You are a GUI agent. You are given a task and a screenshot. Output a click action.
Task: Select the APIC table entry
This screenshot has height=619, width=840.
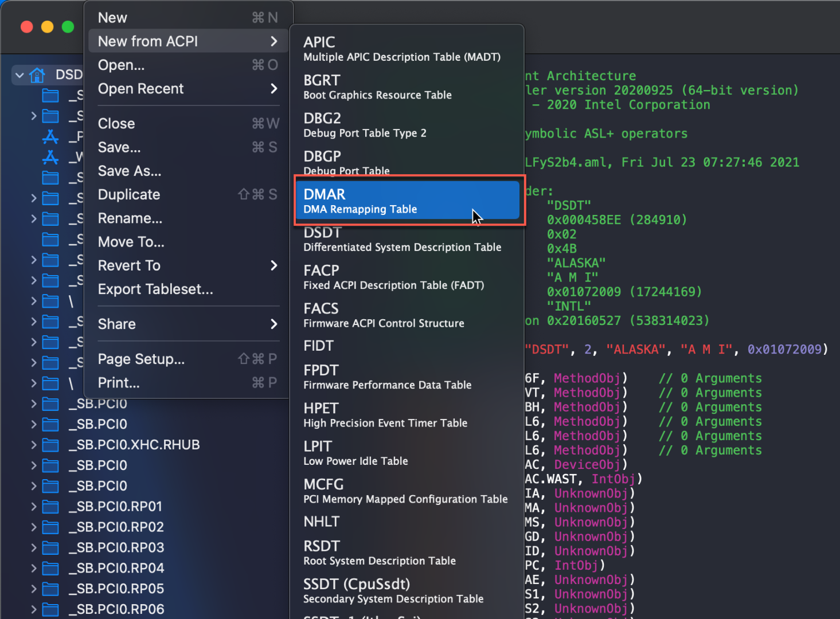(x=401, y=49)
